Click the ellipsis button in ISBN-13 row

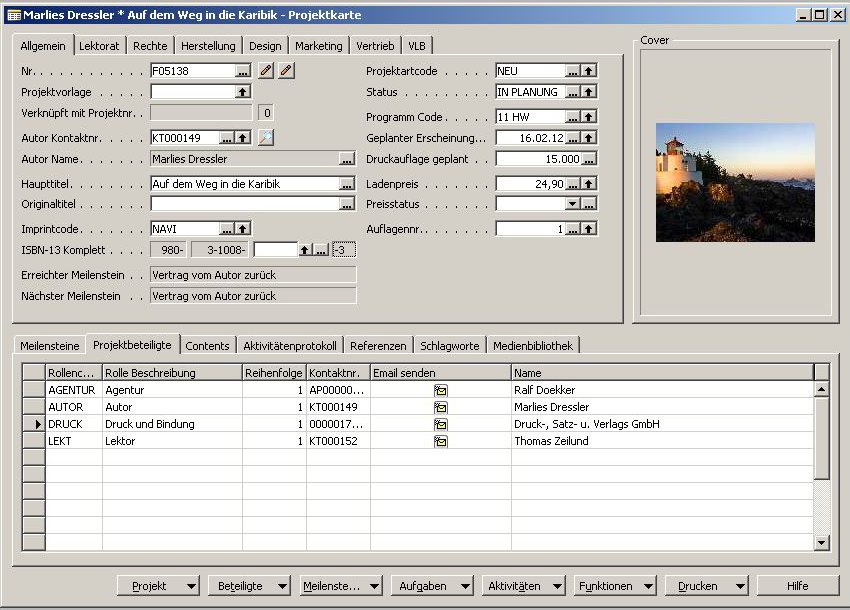tap(321, 250)
